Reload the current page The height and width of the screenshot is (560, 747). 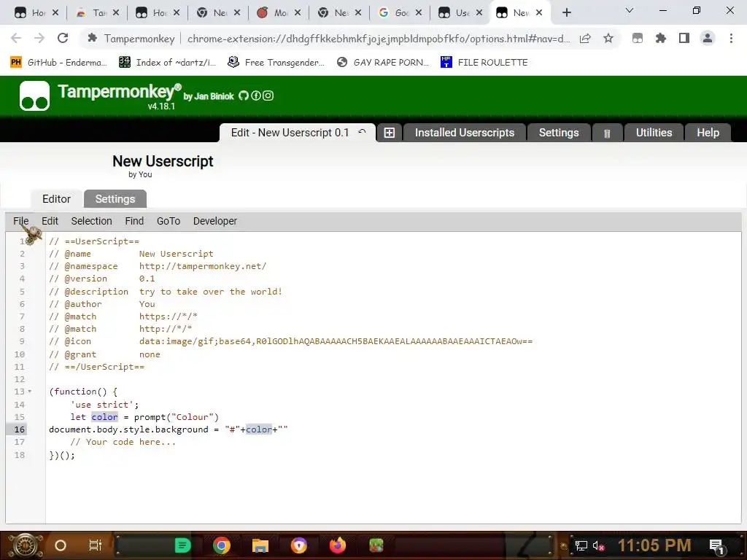[63, 39]
